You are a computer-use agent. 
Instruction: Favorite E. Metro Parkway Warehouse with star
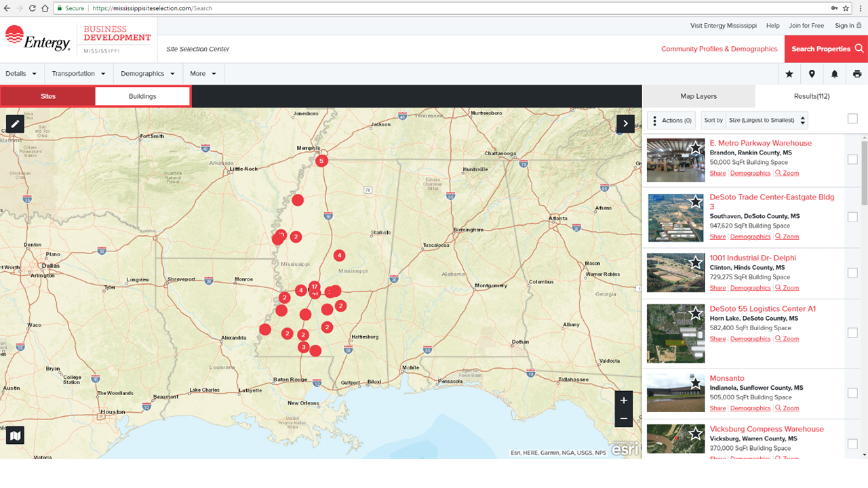[x=696, y=148]
